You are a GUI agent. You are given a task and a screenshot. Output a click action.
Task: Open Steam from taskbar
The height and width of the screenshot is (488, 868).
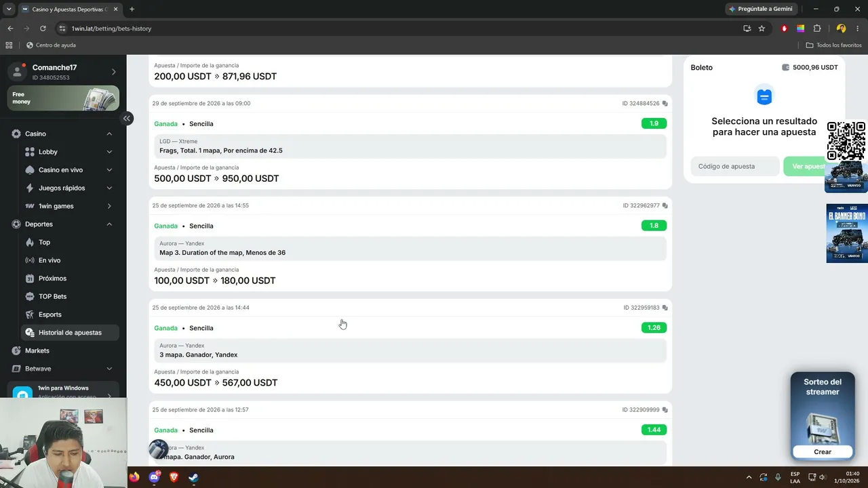(193, 477)
